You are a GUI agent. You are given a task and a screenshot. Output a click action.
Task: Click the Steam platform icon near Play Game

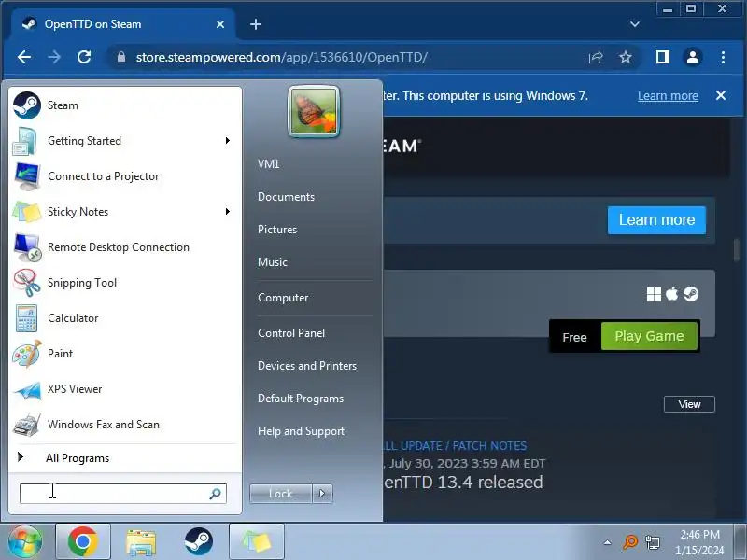pyautogui.click(x=691, y=294)
